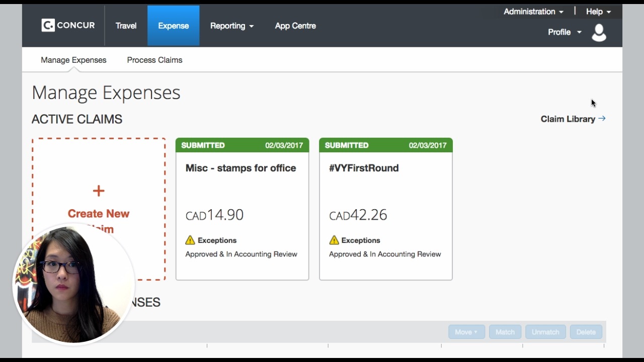The width and height of the screenshot is (644, 362).
Task: Open the user profile avatar icon
Action: coord(599,33)
